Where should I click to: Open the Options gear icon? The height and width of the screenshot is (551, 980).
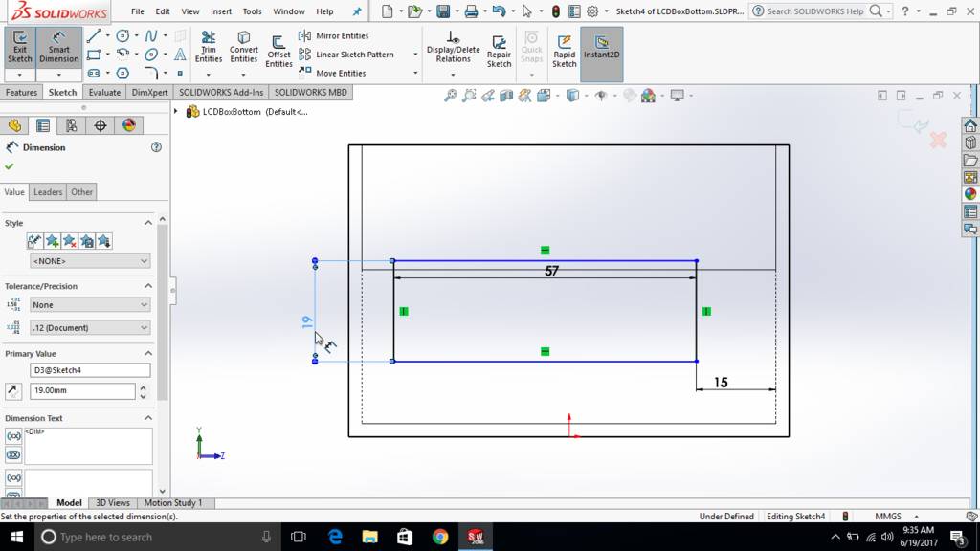tap(592, 11)
